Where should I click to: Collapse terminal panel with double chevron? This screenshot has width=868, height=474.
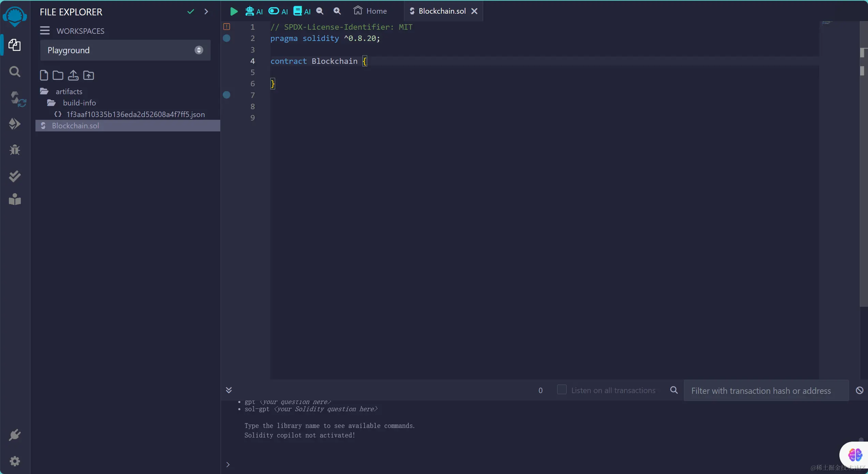point(229,390)
